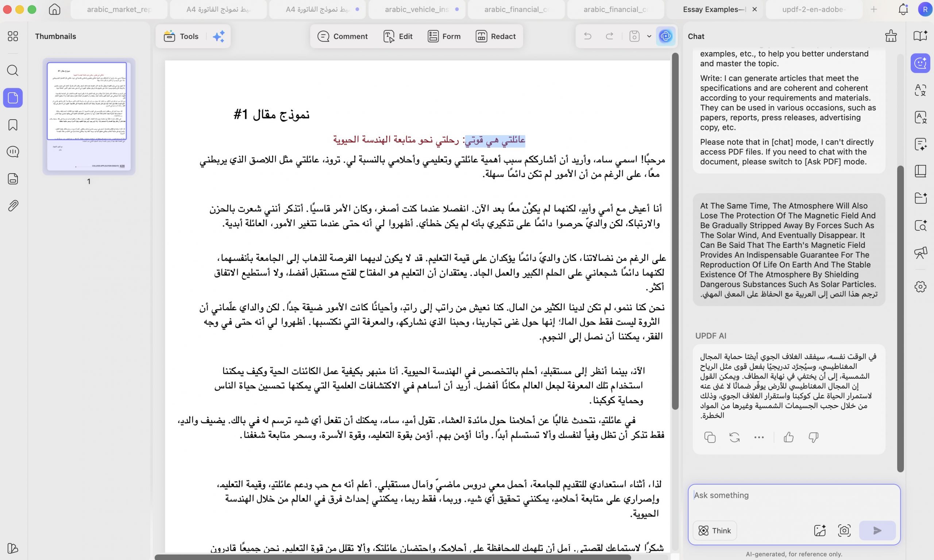Click the save document icon
Viewport: 934px width, 560px height.
pyautogui.click(x=634, y=36)
